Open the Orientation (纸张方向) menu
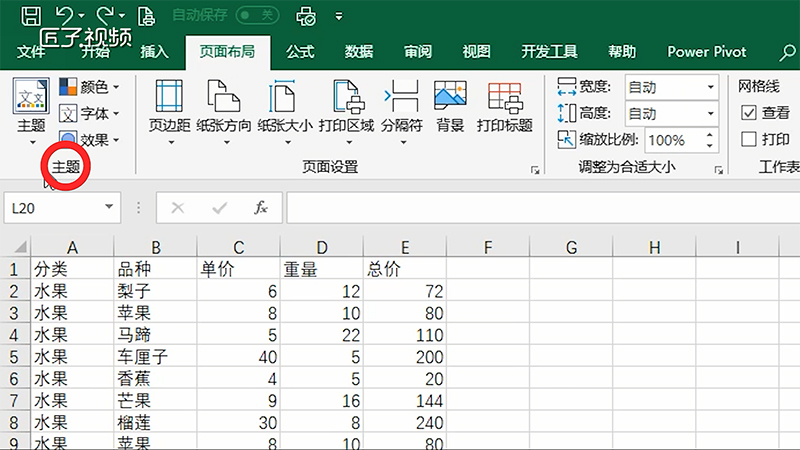The image size is (800, 450). pos(224,108)
